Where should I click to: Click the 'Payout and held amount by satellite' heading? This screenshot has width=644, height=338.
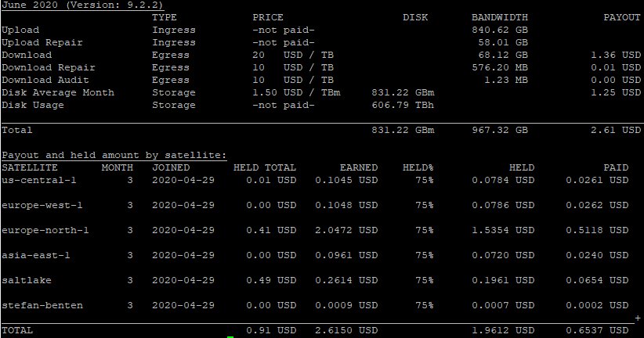(114, 155)
